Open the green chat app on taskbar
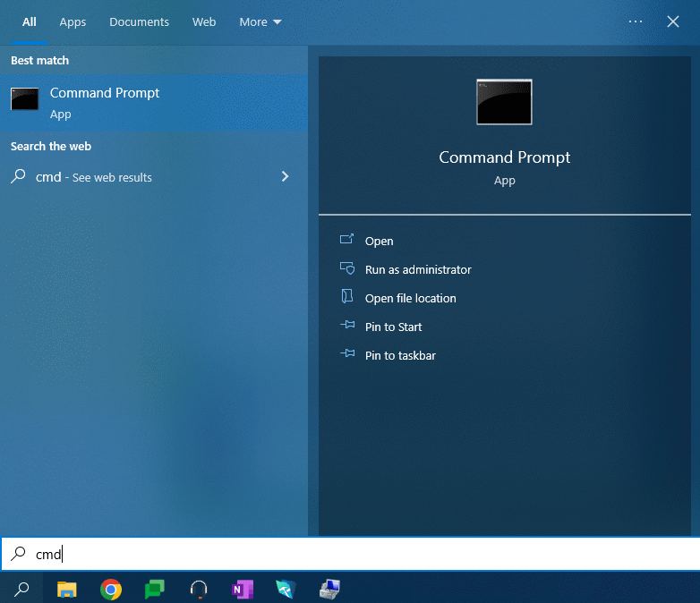The height and width of the screenshot is (603, 700). [x=155, y=590]
